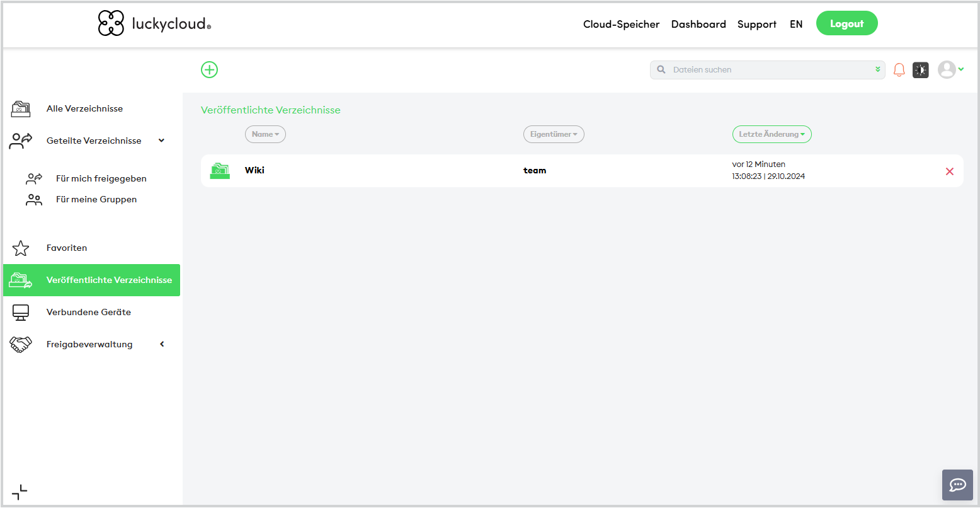Click Alle Verzeichnisse folder icon

coord(21,108)
